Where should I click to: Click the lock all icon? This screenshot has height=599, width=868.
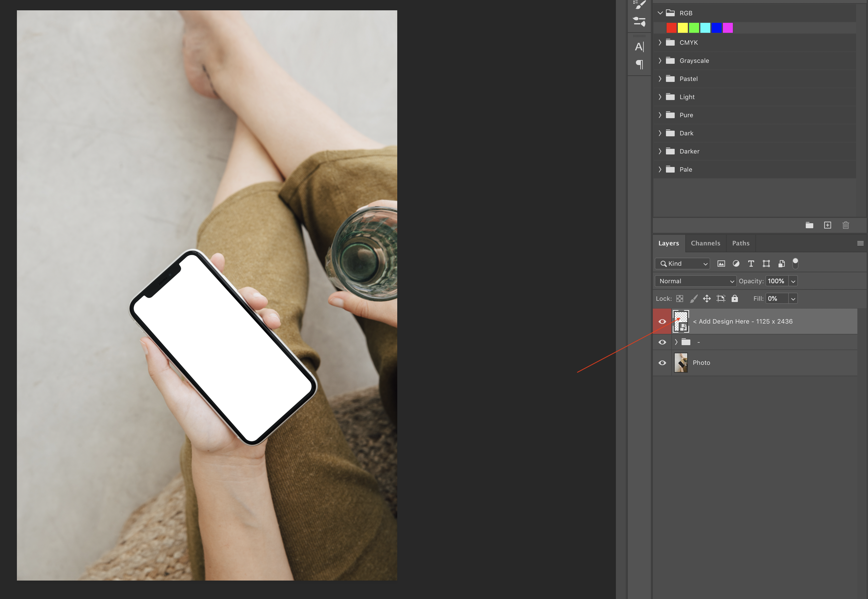[x=735, y=298]
